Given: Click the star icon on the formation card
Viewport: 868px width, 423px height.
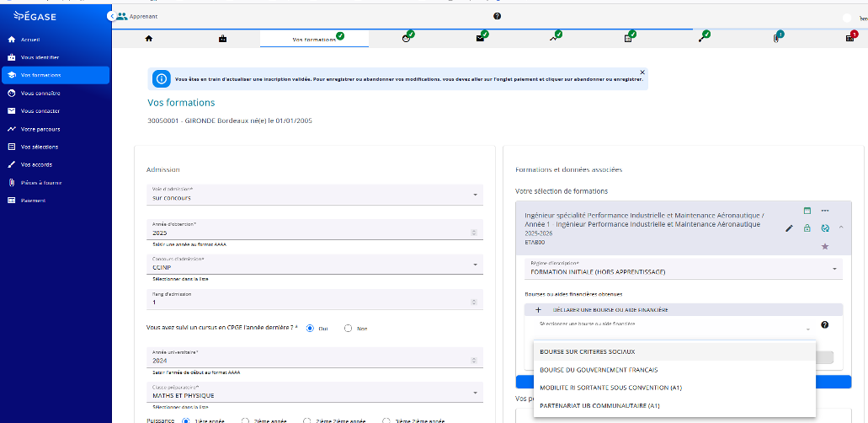Looking at the screenshot, I should 825,246.
